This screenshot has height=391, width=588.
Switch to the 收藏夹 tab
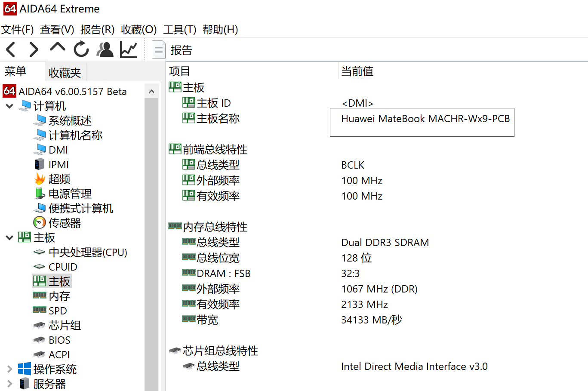(65, 73)
